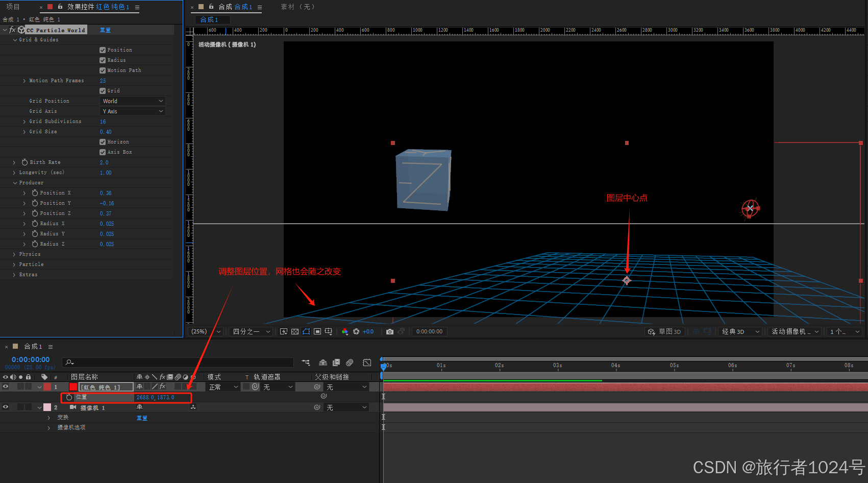Uncheck the Motion Path checkbox

tap(103, 70)
